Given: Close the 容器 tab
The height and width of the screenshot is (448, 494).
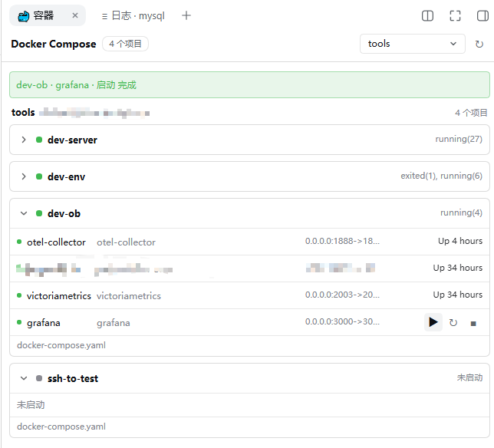Looking at the screenshot, I should pos(75,15).
